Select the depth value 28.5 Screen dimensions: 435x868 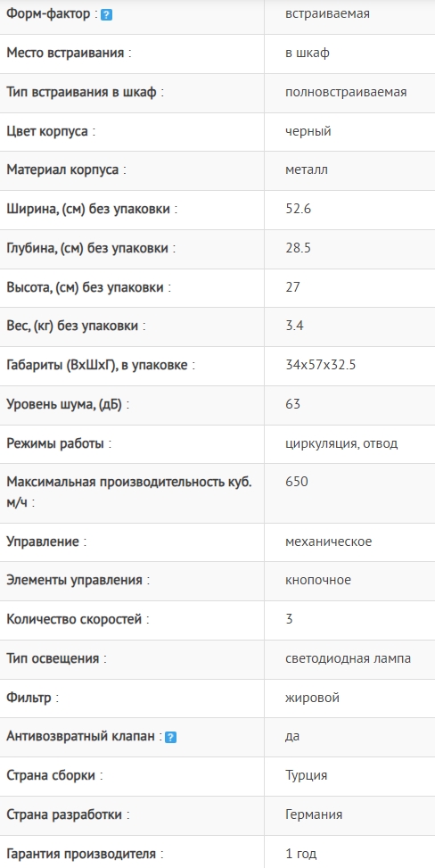point(298,248)
